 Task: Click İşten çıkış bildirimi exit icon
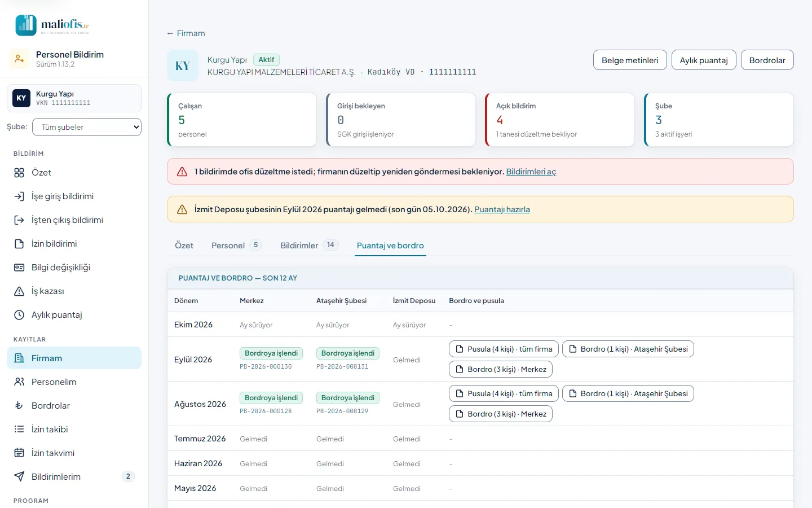coord(19,220)
